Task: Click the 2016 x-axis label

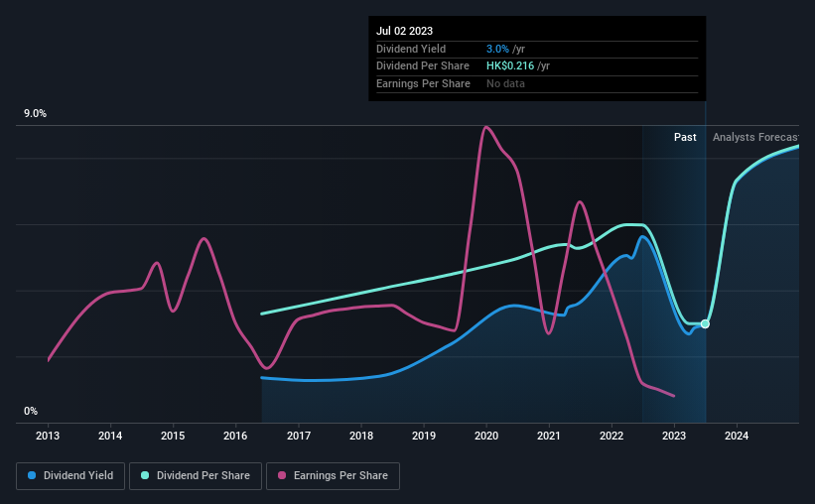Action: pos(235,436)
